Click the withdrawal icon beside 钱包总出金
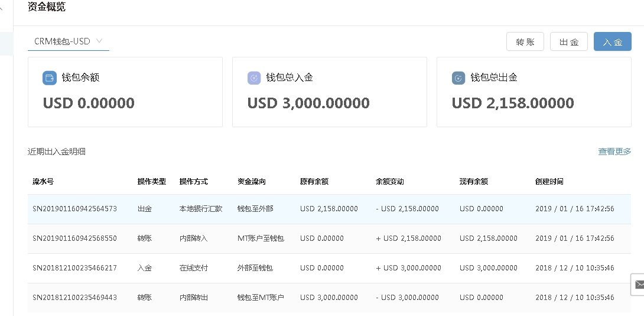The height and width of the screenshot is (316, 644). tap(458, 78)
